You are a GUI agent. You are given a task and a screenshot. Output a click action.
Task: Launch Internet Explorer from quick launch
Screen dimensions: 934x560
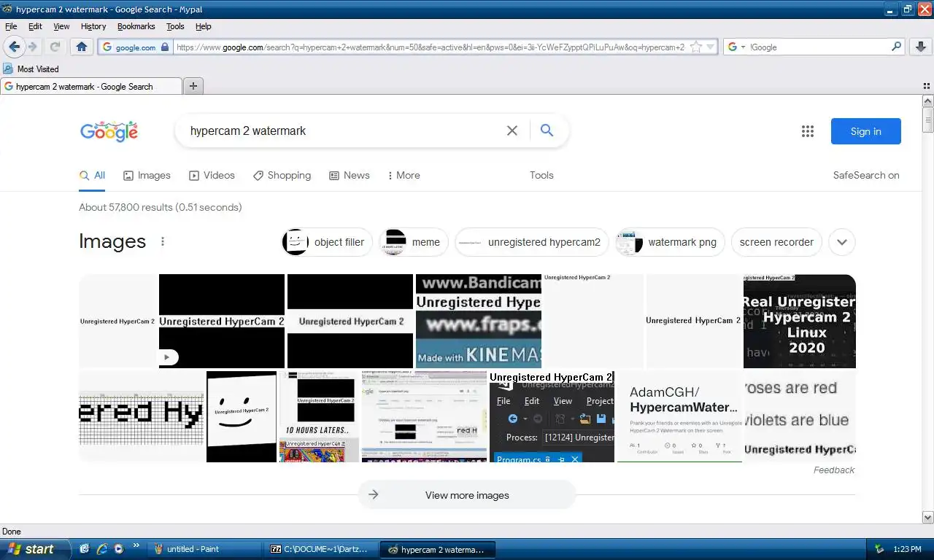pyautogui.click(x=101, y=549)
